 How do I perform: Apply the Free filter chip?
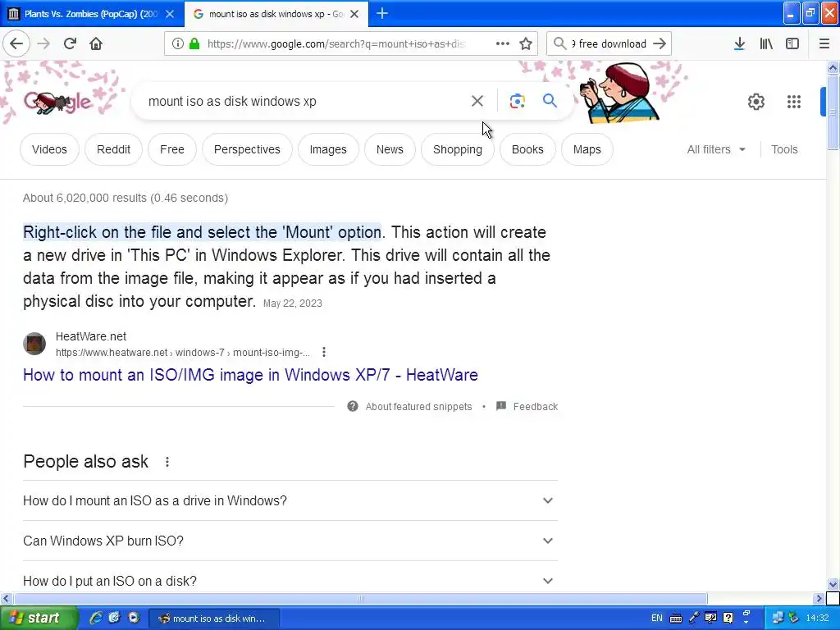(172, 149)
